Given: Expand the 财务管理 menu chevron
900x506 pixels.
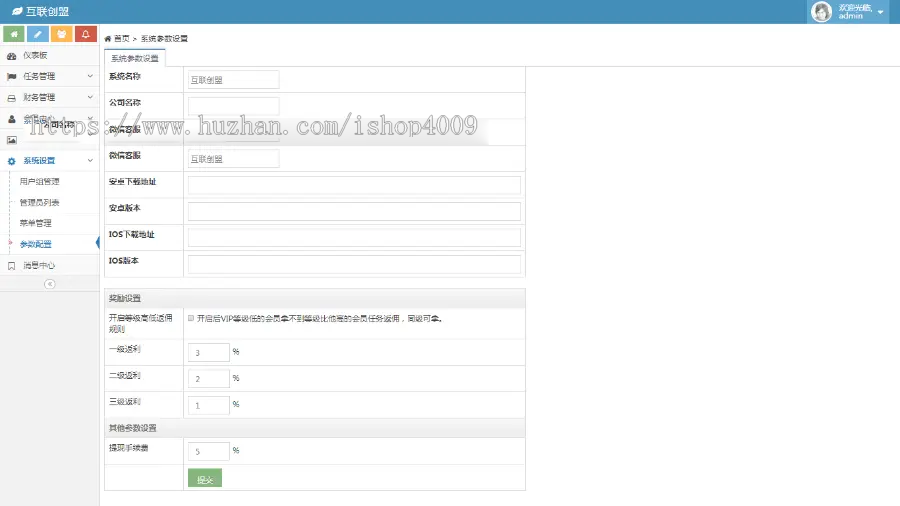Looking at the screenshot, I should point(90,97).
